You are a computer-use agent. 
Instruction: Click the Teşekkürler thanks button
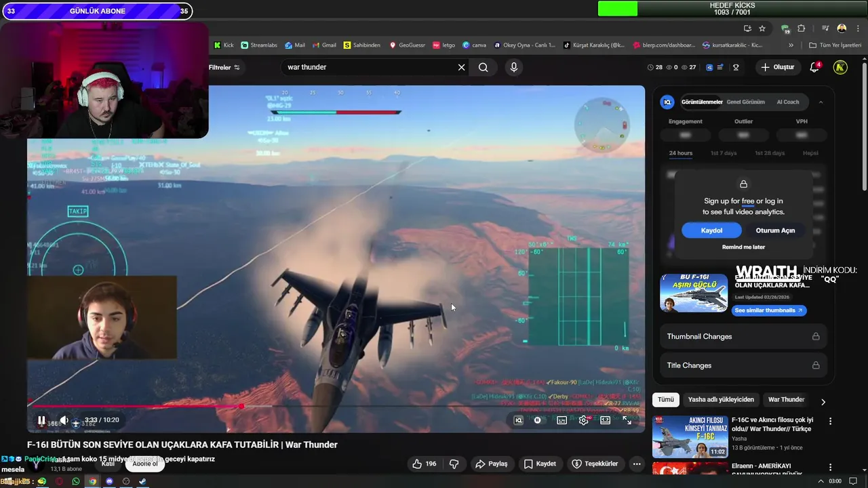click(x=595, y=464)
